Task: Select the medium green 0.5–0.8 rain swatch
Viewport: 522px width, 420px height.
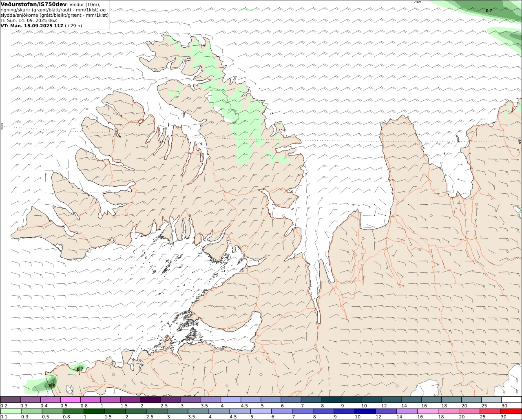Action: pyautogui.click(x=52, y=411)
